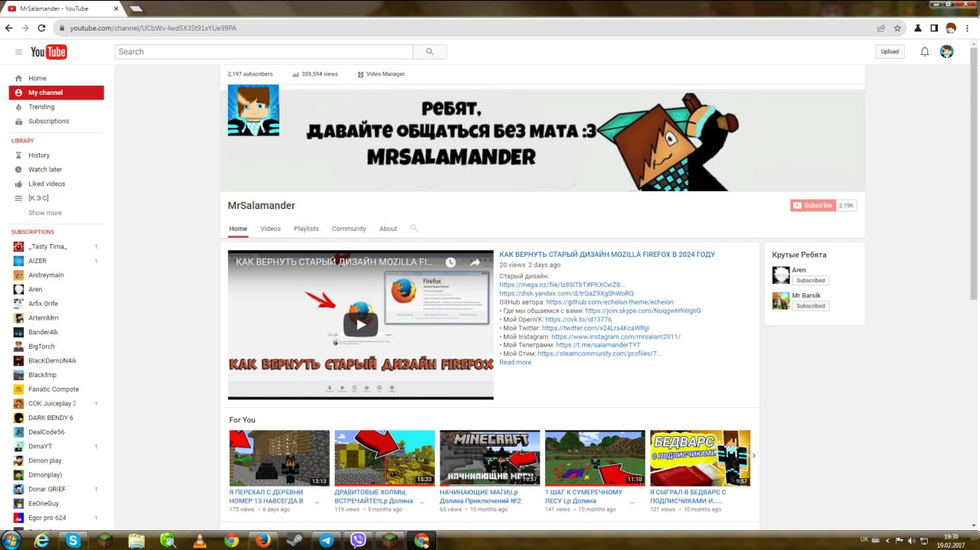Reload the page
The image size is (980, 550).
tap(43, 28)
